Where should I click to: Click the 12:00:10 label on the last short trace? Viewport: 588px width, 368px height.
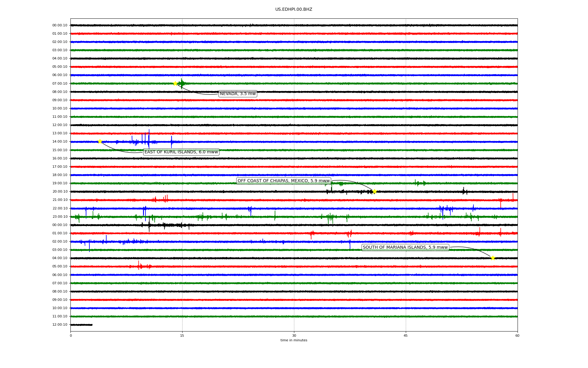[x=60, y=325]
